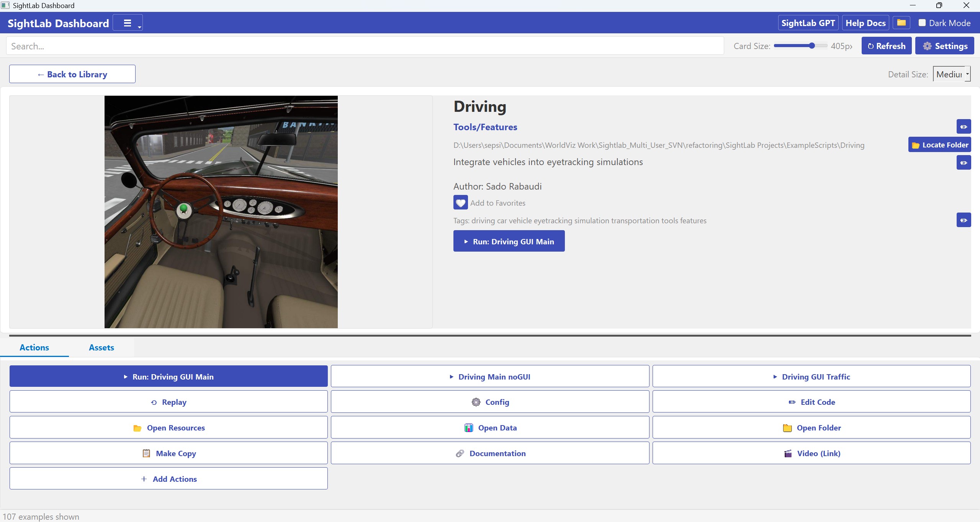Click the Video (Link) action
The width and height of the screenshot is (980, 522).
811,453
